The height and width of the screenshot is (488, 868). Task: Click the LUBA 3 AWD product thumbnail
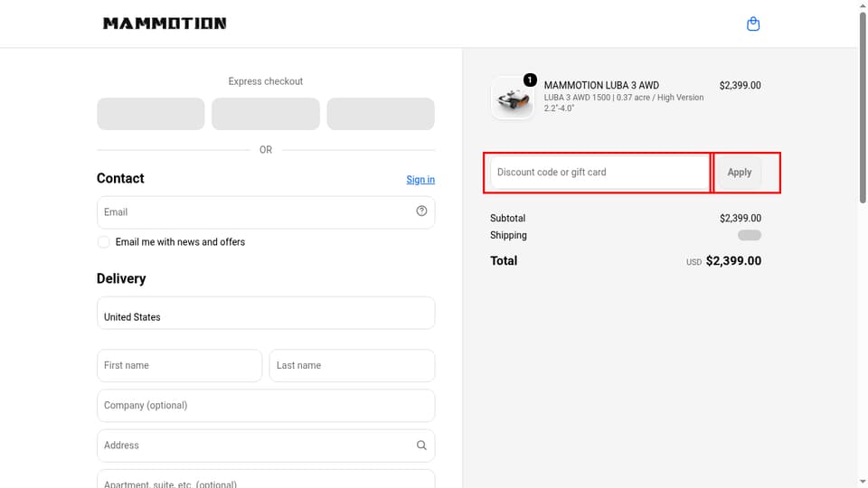[x=513, y=98]
